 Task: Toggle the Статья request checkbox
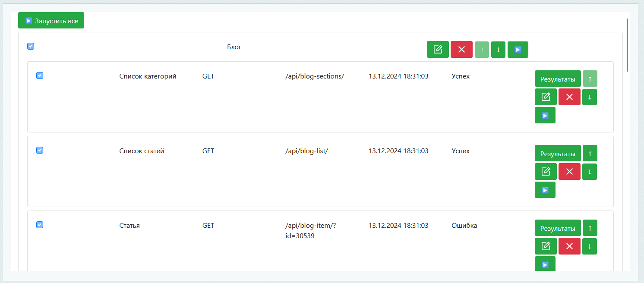[x=40, y=225]
